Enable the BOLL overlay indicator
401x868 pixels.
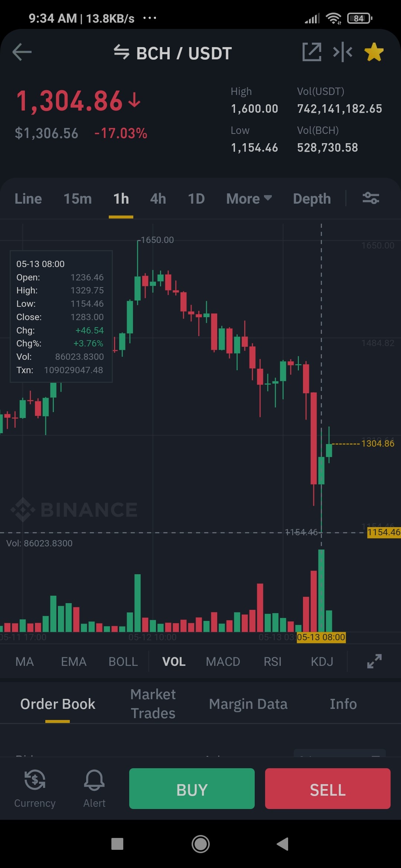[123, 661]
